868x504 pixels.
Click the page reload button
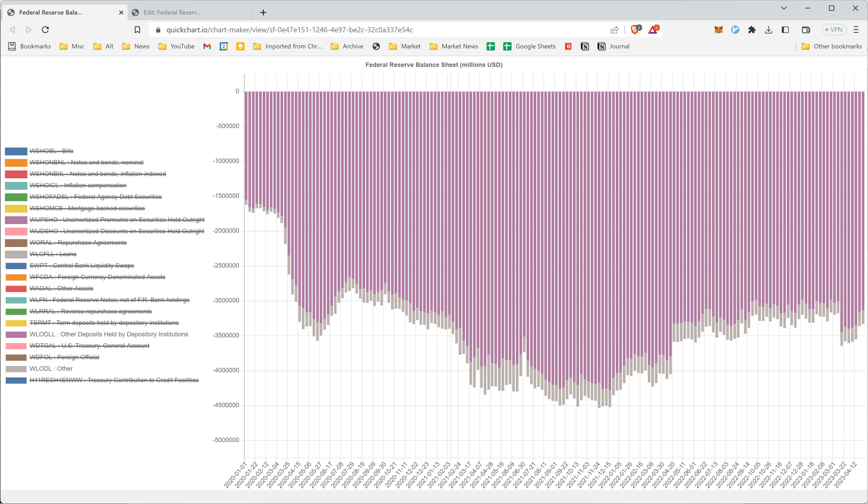click(x=45, y=30)
